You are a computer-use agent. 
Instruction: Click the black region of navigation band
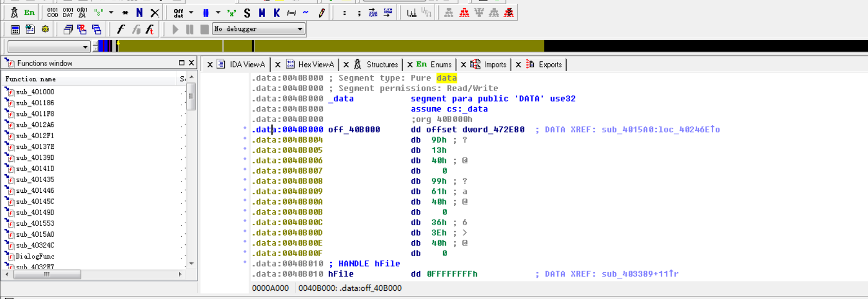pos(706,46)
